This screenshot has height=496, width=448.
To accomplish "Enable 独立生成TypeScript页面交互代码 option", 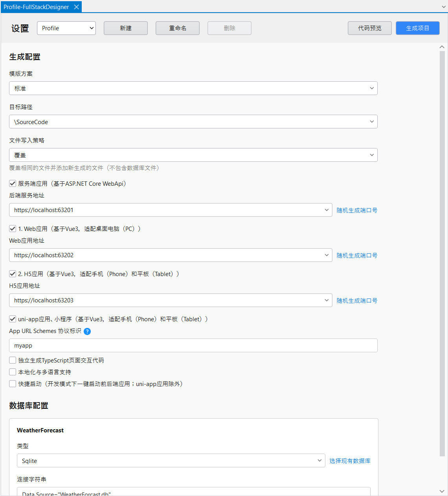I will pyautogui.click(x=13, y=360).
